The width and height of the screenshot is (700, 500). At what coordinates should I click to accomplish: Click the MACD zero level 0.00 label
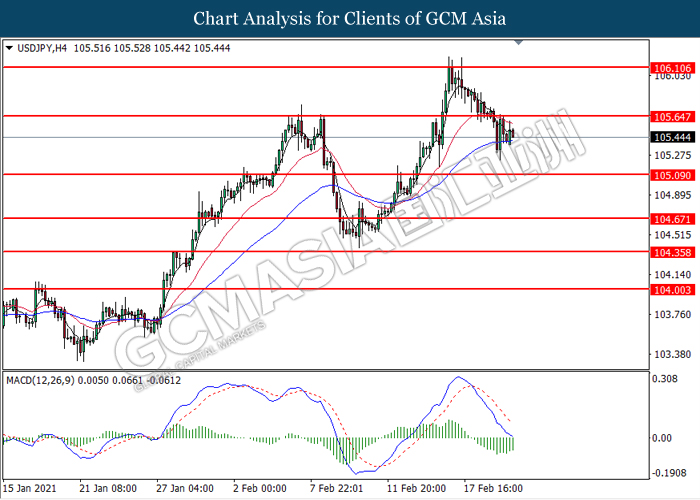point(662,438)
